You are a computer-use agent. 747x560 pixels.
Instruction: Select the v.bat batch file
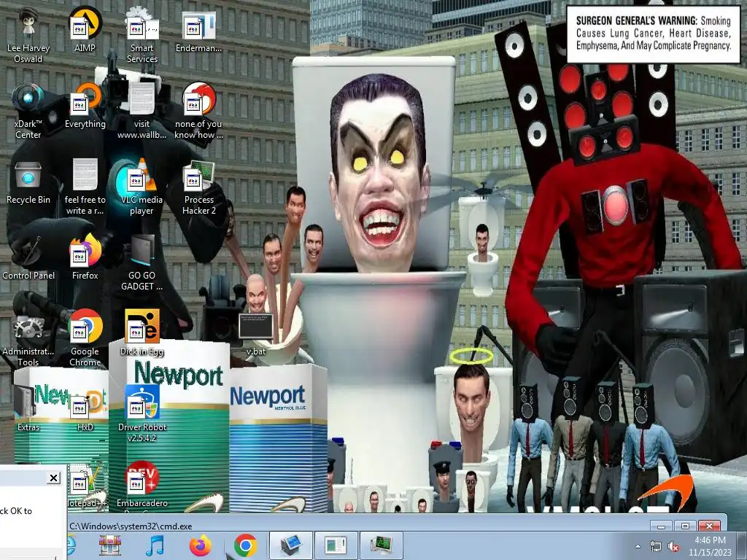click(x=256, y=334)
